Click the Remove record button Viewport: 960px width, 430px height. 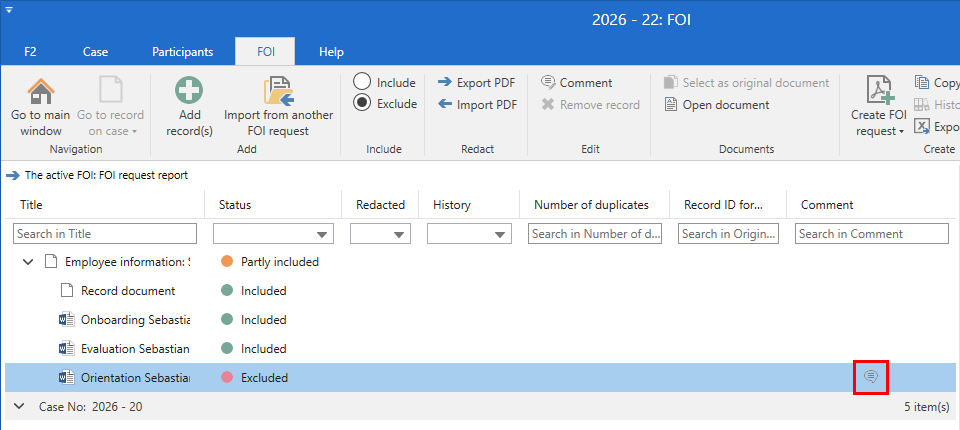pyautogui.click(x=590, y=105)
